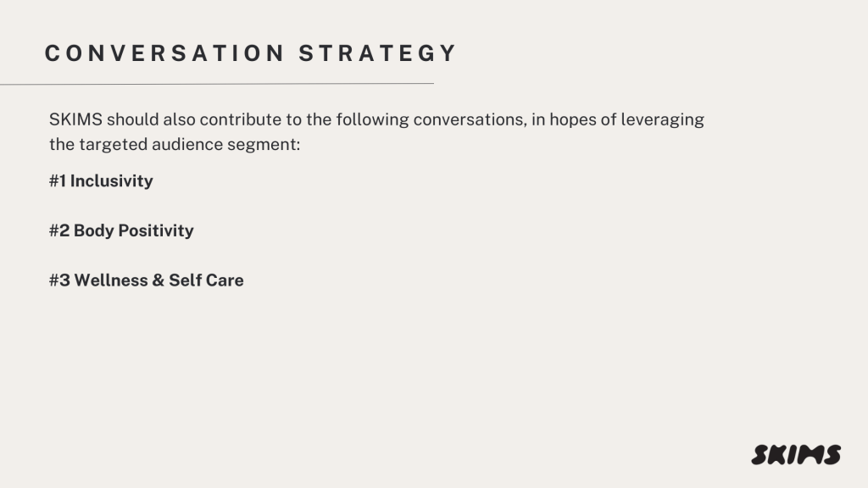Select the word "Wellness"
The height and width of the screenshot is (488, 868).
point(111,280)
